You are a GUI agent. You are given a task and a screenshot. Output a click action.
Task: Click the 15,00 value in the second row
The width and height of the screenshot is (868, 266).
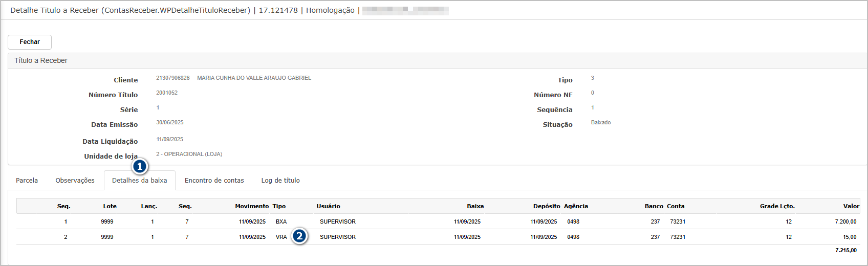click(x=850, y=237)
